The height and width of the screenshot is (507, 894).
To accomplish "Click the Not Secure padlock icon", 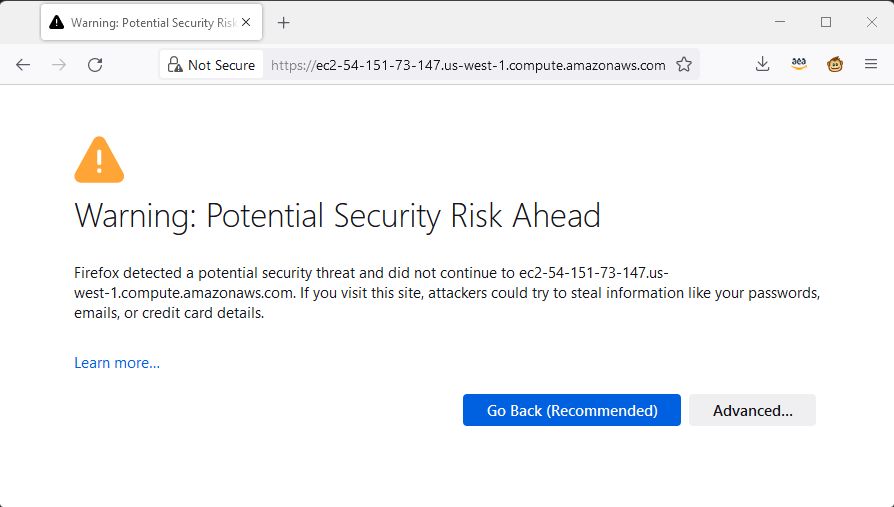I will [x=174, y=65].
